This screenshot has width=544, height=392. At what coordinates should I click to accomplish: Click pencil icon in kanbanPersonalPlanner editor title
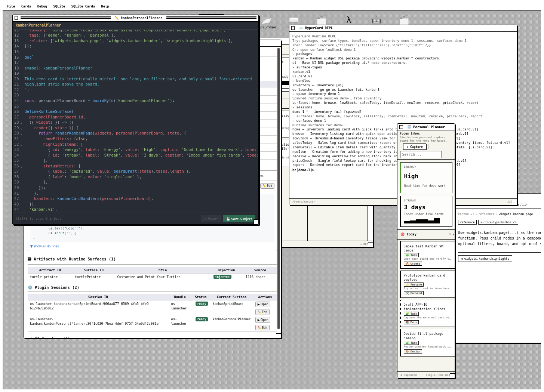117,18
